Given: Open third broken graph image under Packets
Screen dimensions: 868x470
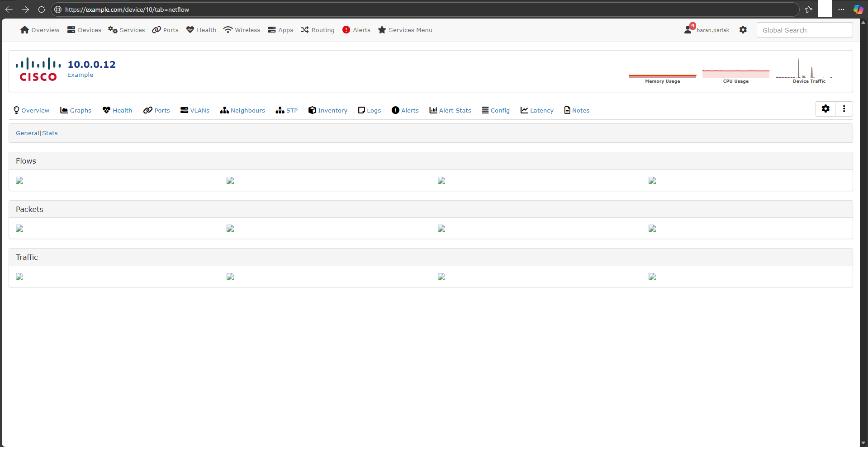Looking at the screenshot, I should [x=441, y=228].
